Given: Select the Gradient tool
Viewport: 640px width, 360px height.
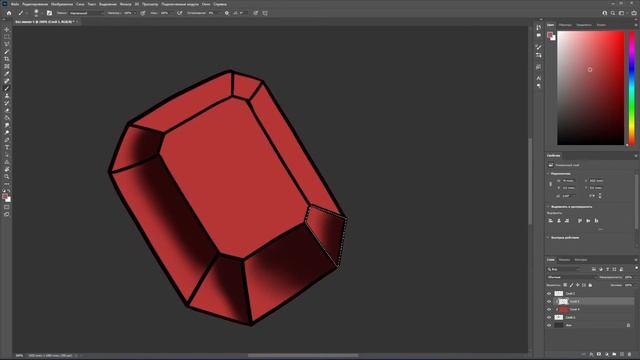Looking at the screenshot, I should click(7, 118).
